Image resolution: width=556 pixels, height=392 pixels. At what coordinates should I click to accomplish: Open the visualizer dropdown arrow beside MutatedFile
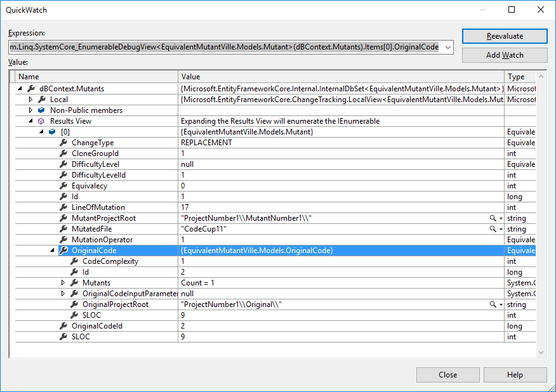501,228
